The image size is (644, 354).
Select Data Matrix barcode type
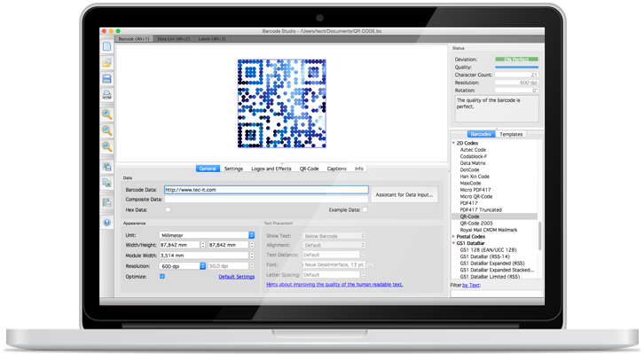click(473, 163)
